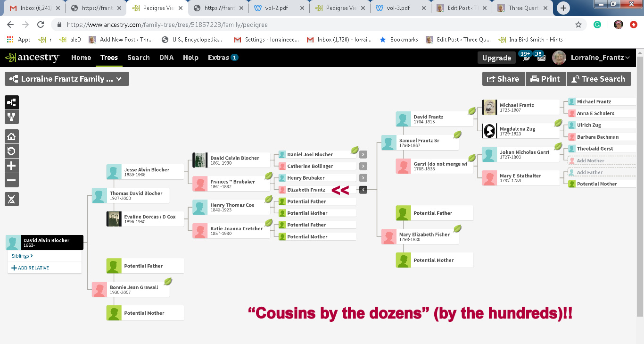
Task: Click the hourglass icon in left toolbar
Action: pyautogui.click(x=12, y=199)
